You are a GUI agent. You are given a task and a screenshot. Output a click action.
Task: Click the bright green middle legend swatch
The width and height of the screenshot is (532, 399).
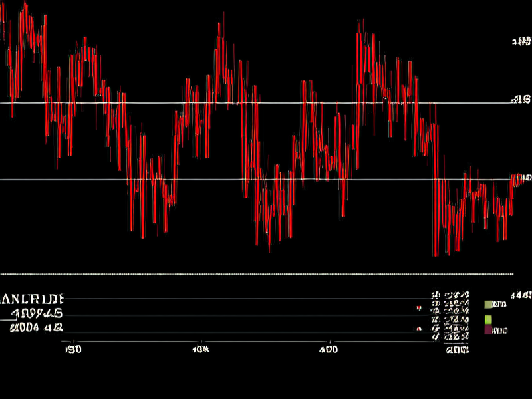pos(488,319)
